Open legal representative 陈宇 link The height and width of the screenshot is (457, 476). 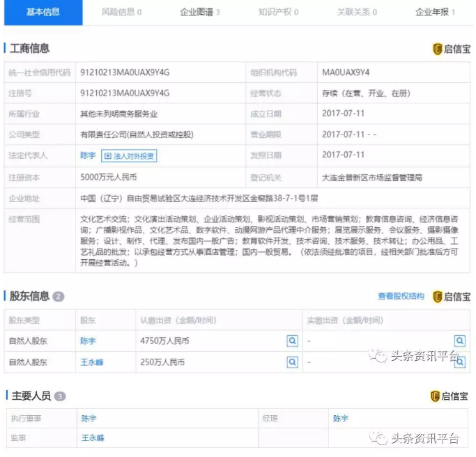click(x=88, y=155)
